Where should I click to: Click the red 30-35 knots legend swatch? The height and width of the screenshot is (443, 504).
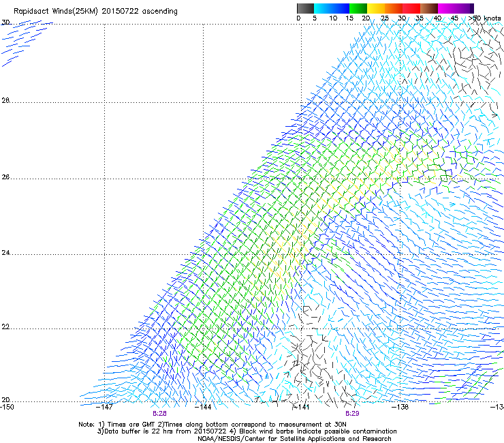(x=411, y=8)
